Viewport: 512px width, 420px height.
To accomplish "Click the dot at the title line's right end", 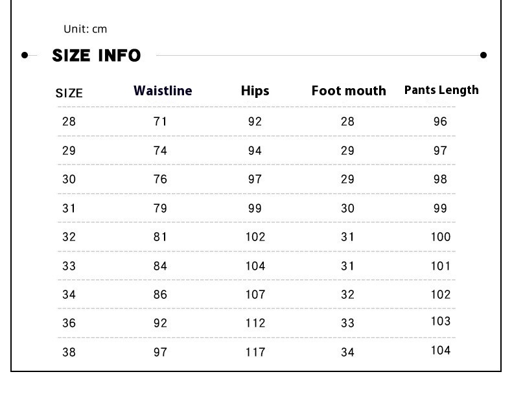I will click(483, 55).
